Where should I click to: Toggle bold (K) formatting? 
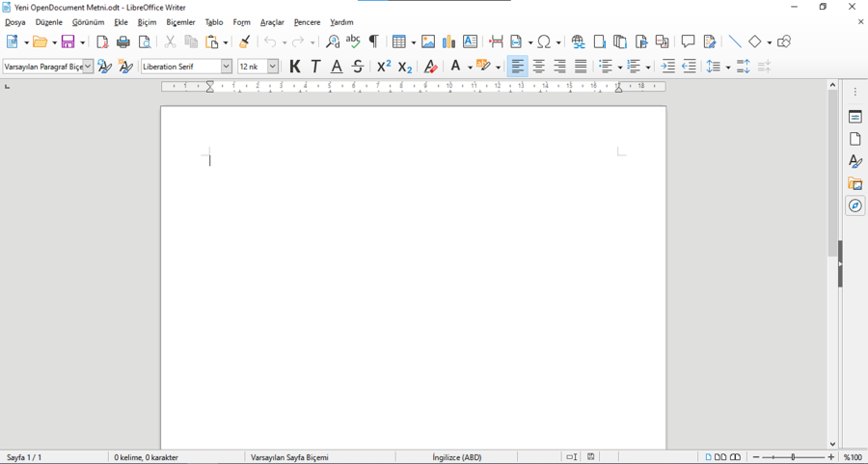pos(295,67)
